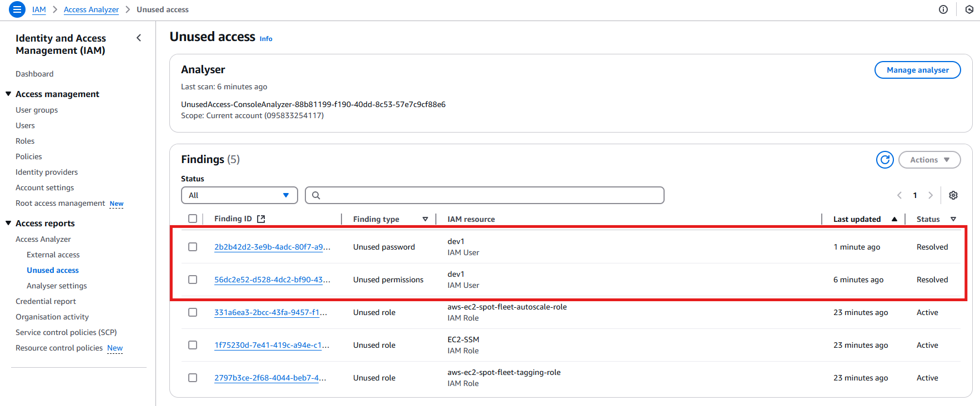Open the hamburger navigation menu icon

pos(17,9)
